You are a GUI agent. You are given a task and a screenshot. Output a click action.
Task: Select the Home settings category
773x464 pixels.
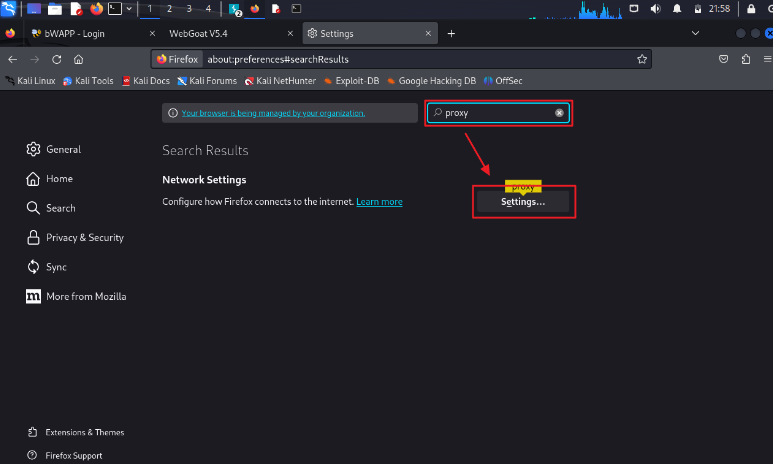[x=50, y=178]
